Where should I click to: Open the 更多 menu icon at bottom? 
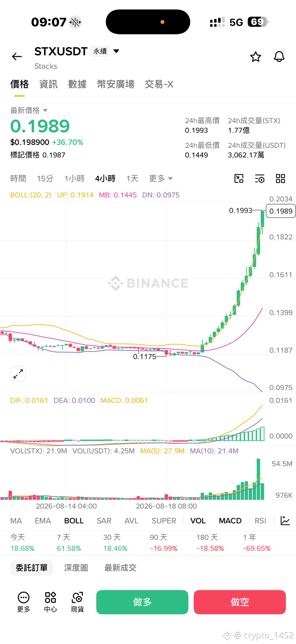click(24, 602)
